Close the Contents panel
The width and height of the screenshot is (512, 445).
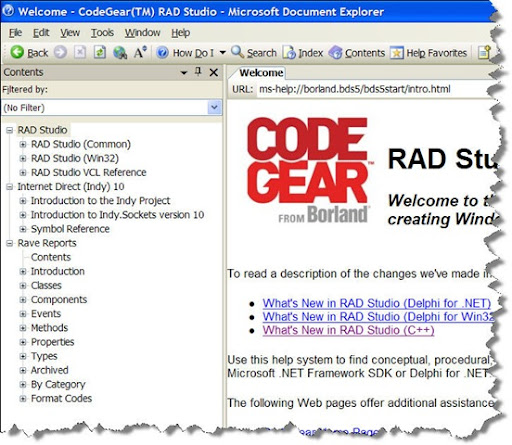click(214, 72)
